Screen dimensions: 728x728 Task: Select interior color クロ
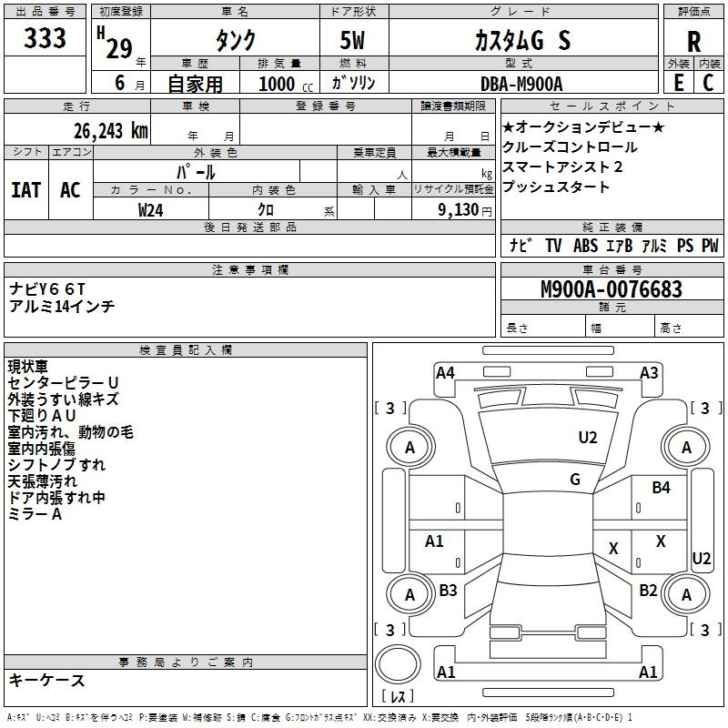point(266,210)
